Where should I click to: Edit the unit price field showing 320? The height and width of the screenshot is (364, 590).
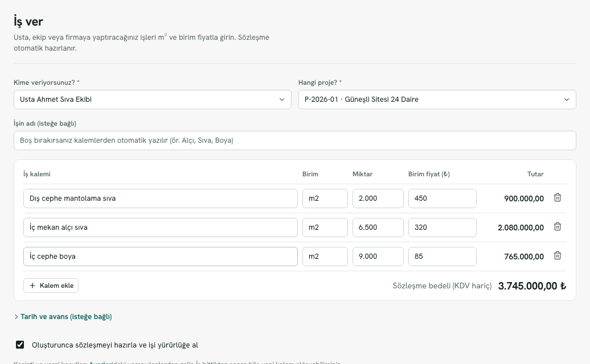pos(442,227)
